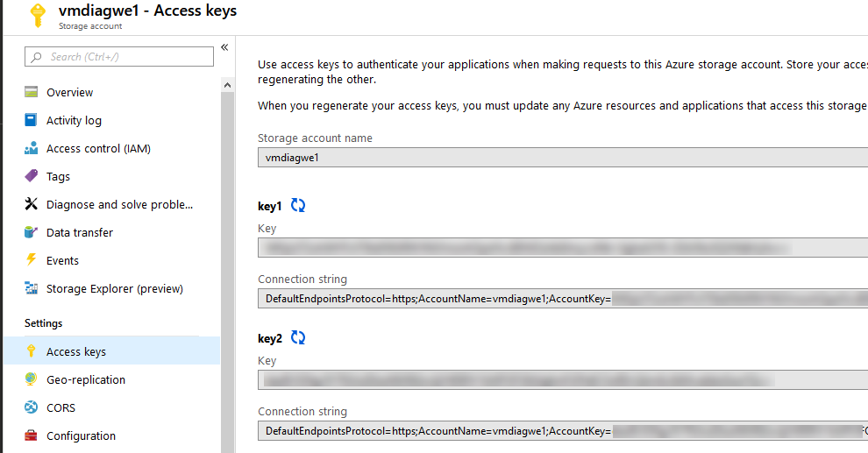Click the key1 heading label
The height and width of the screenshot is (453, 868).
pos(269,206)
